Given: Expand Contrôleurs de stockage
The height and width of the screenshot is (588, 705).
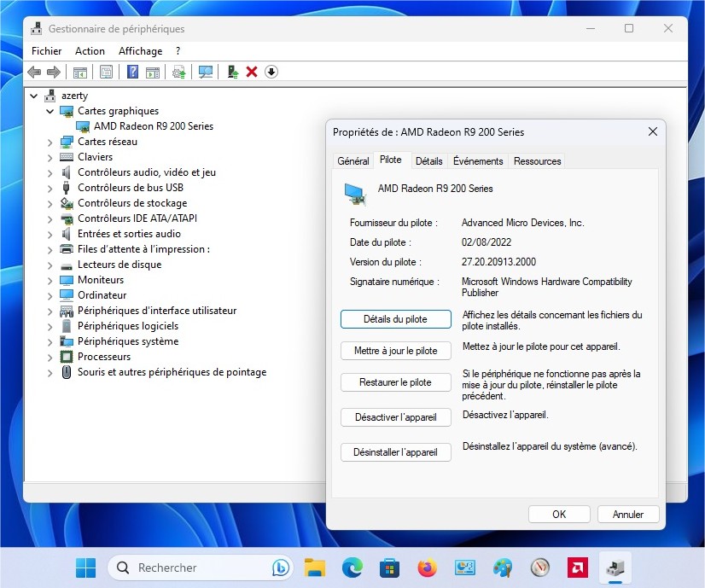Looking at the screenshot, I should click(50, 203).
